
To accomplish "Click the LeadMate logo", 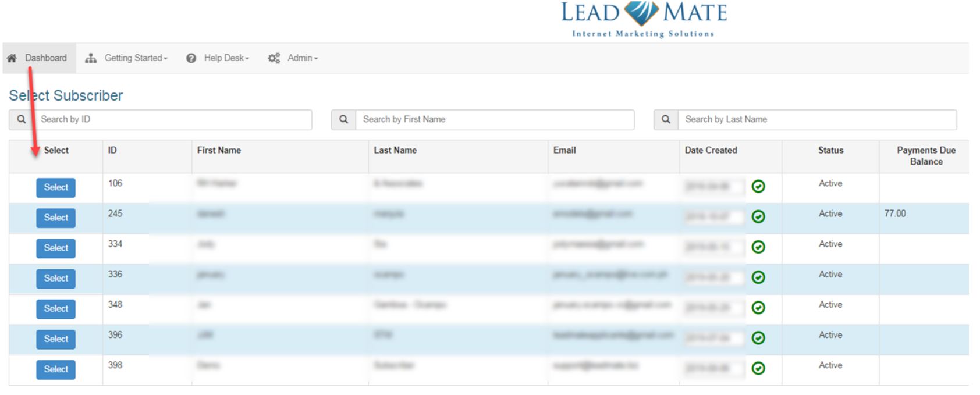I will 643,20.
